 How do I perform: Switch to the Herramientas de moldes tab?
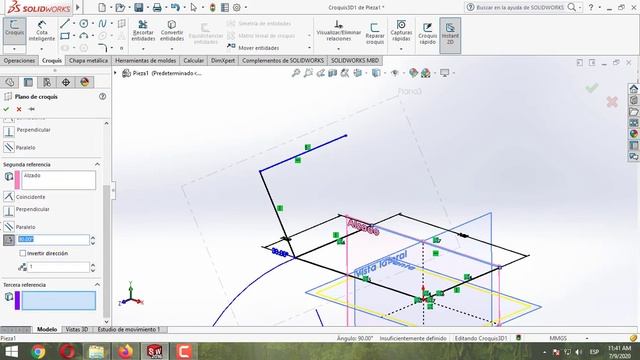pos(145,60)
